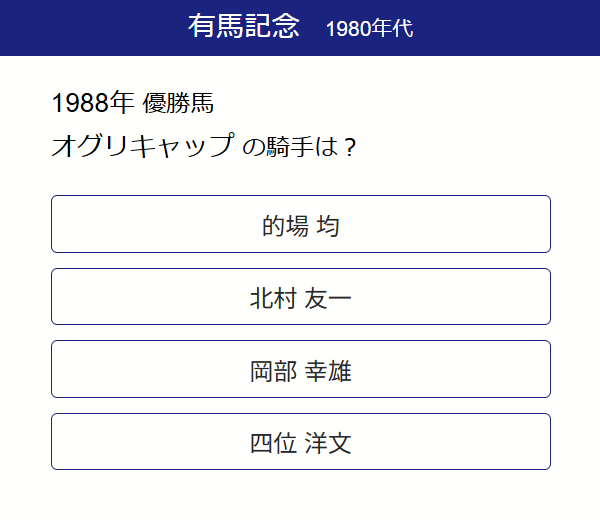
Task: Select the answer 的場 均
Action: [x=300, y=224]
